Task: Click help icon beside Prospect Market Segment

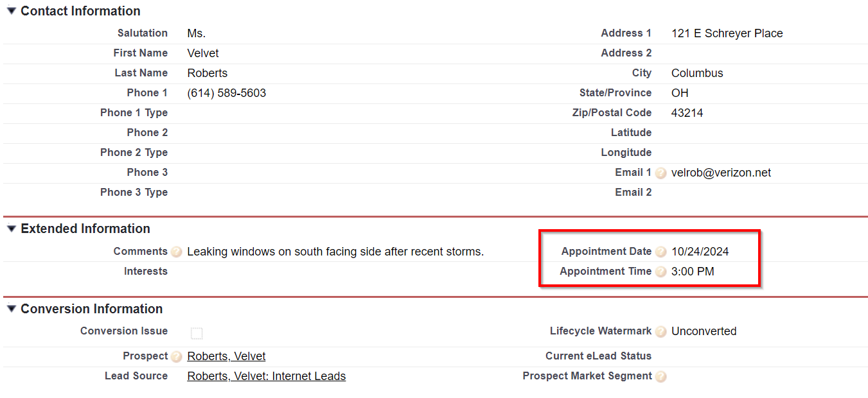Action: (660, 377)
